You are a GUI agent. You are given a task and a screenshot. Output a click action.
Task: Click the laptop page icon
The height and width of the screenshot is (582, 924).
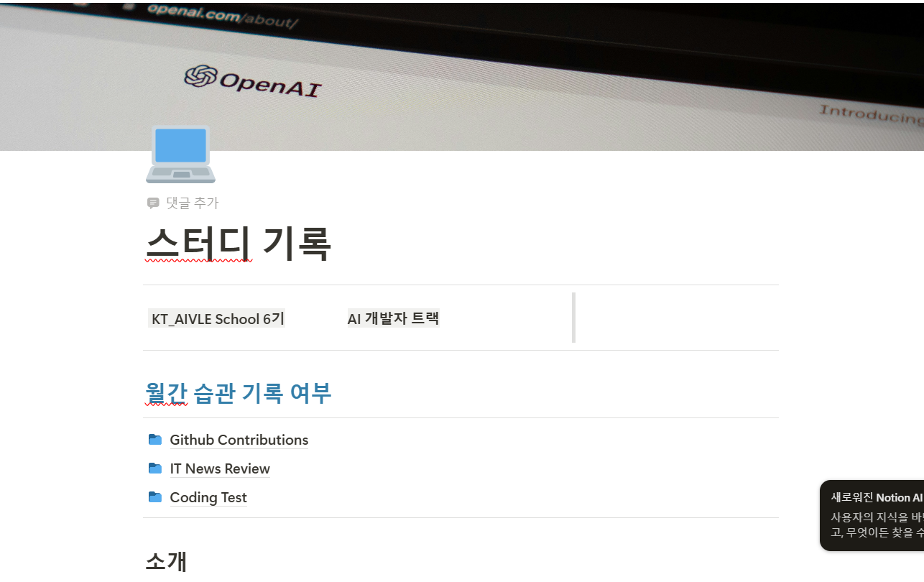[x=180, y=154]
